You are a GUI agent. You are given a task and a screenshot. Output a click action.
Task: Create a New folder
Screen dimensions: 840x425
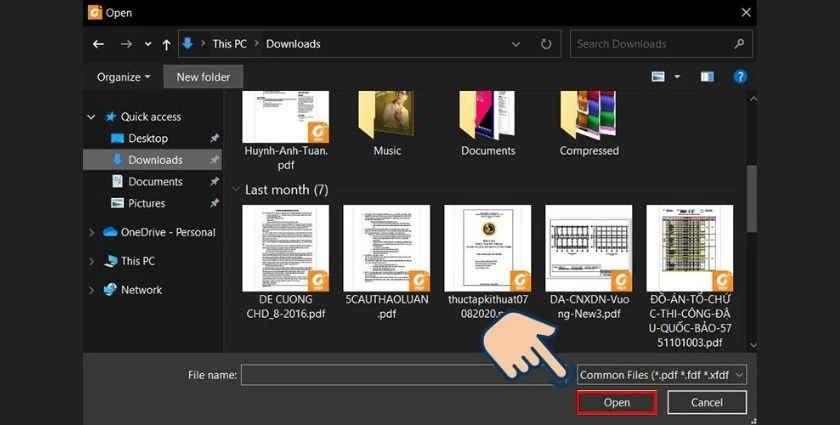pos(203,77)
